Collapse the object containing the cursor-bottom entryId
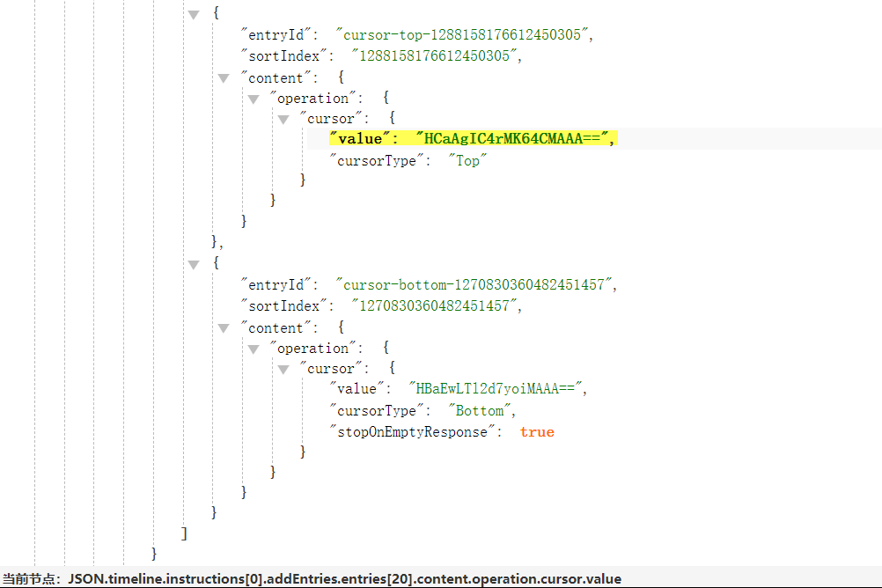This screenshot has height=588, width=882. click(x=194, y=264)
